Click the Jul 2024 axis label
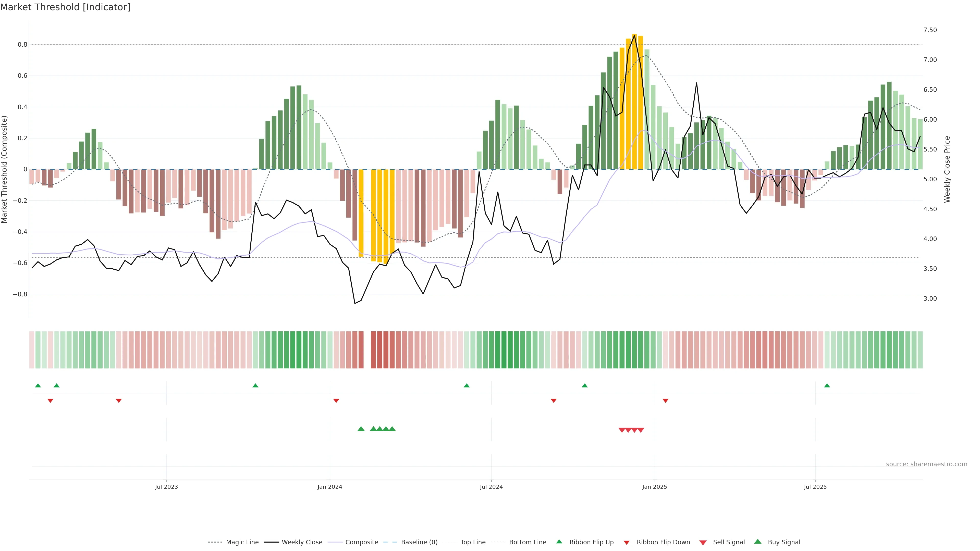 pyautogui.click(x=491, y=487)
